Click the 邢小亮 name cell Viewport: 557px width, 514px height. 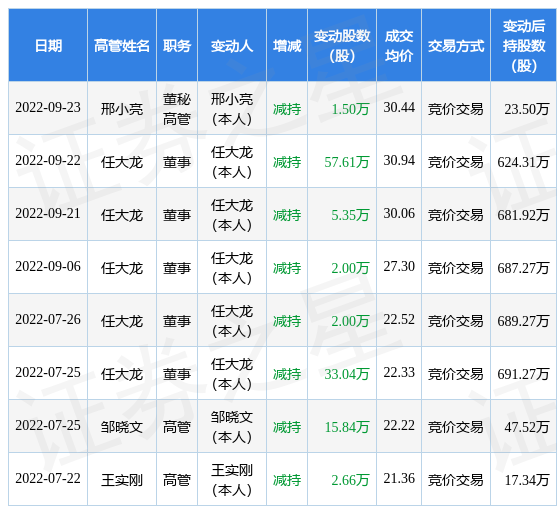122,109
